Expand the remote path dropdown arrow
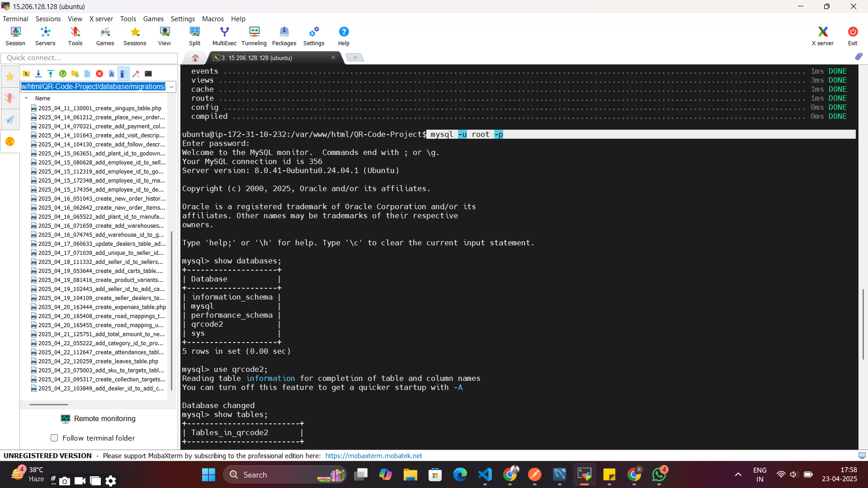This screenshot has width=868, height=488. 172,86
